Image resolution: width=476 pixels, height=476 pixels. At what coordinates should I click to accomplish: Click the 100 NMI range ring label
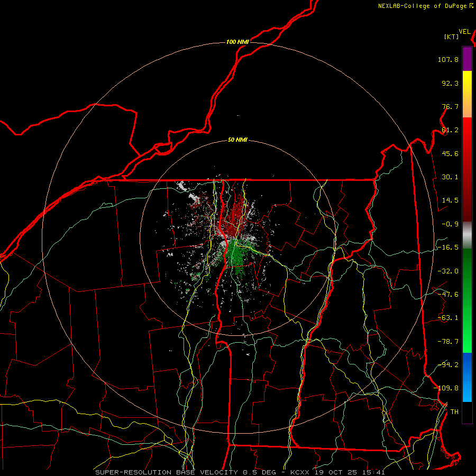(x=237, y=42)
